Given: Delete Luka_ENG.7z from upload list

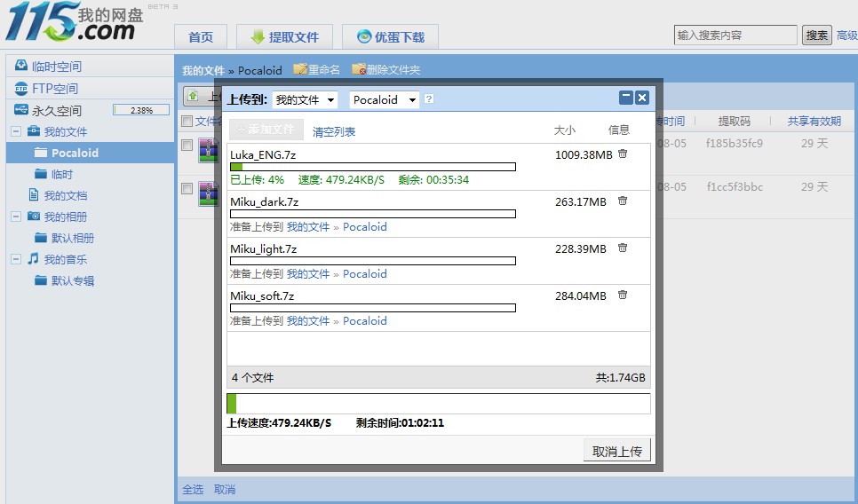Looking at the screenshot, I should coord(622,154).
